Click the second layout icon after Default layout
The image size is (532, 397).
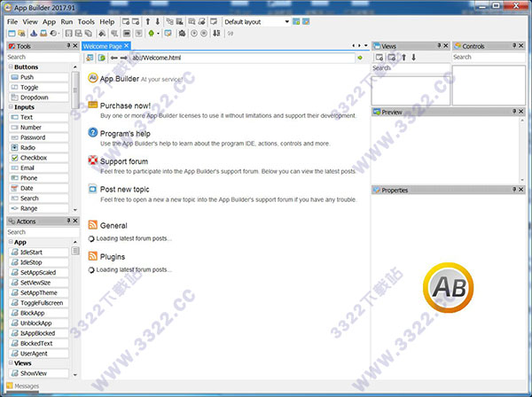coord(306,21)
